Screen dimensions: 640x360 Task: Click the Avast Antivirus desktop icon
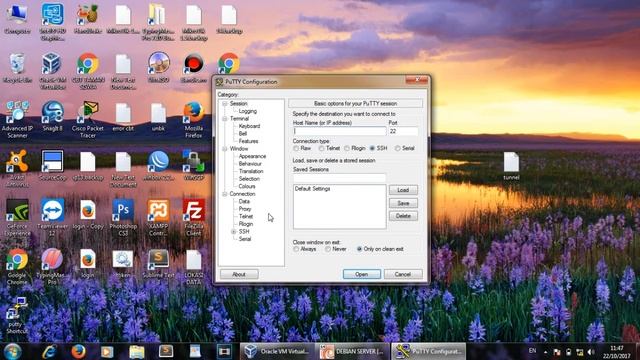point(17,169)
